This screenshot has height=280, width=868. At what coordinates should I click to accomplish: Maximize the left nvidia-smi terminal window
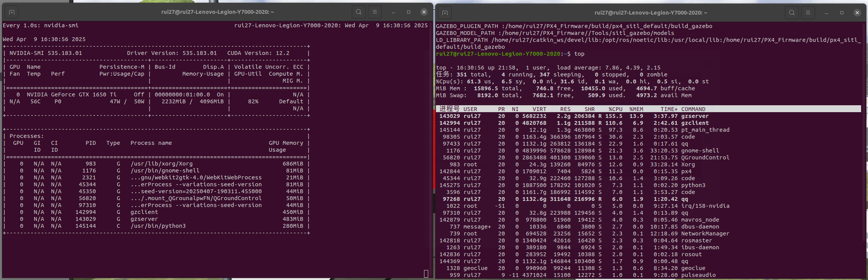coord(409,12)
